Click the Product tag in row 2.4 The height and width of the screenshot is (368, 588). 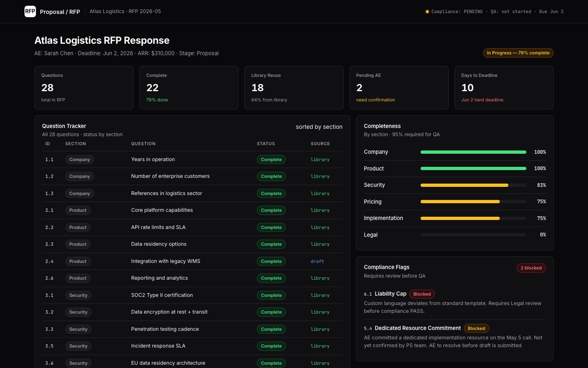pyautogui.click(x=78, y=261)
